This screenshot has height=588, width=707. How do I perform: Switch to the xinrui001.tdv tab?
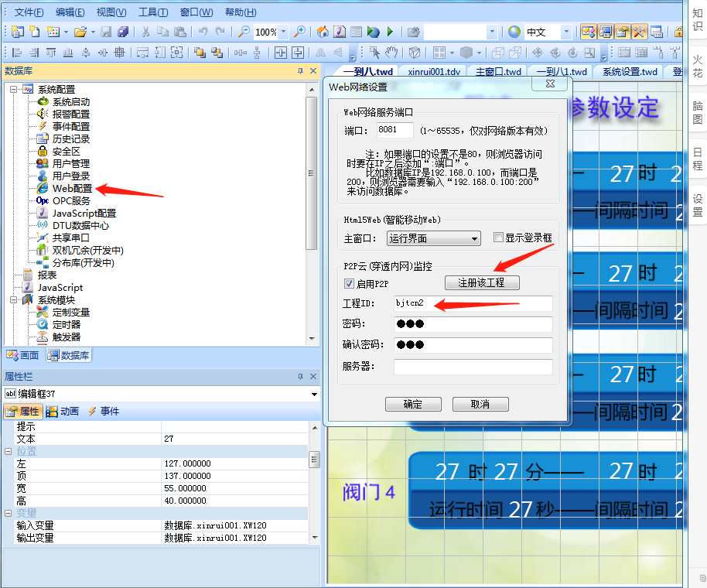[x=433, y=71]
